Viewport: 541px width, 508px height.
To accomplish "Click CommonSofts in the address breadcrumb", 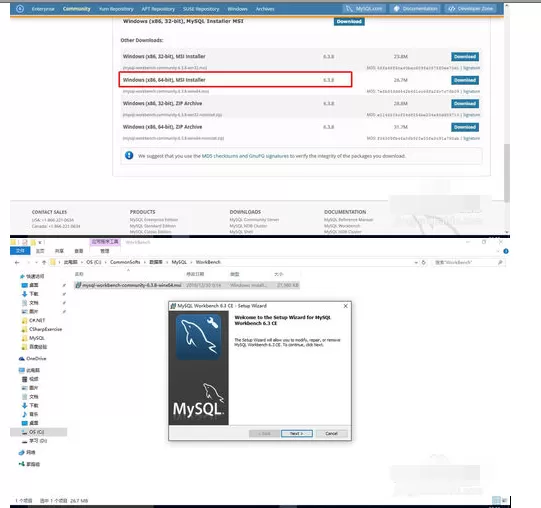I will tap(125, 262).
